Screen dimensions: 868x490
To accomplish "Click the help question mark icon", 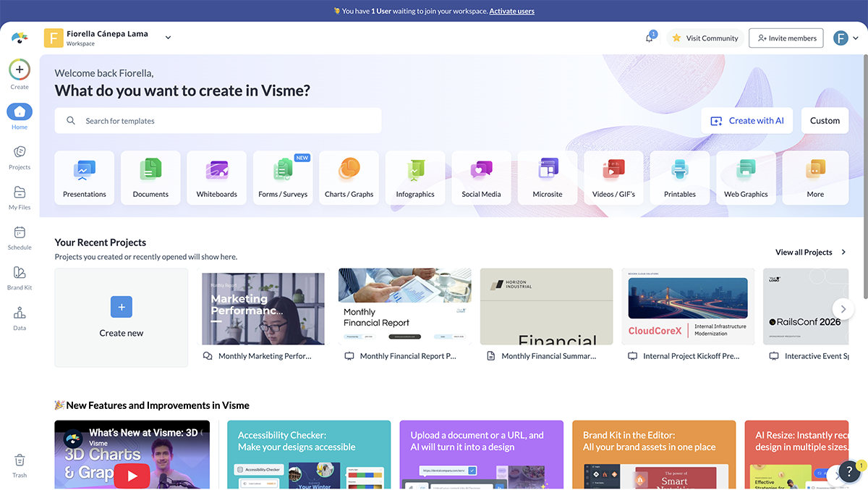I will [x=849, y=472].
